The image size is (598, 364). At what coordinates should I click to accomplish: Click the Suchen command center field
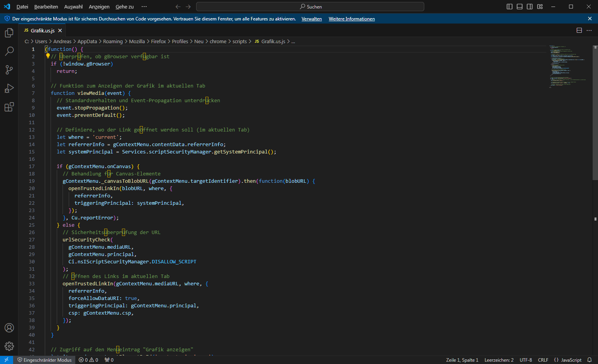click(310, 7)
